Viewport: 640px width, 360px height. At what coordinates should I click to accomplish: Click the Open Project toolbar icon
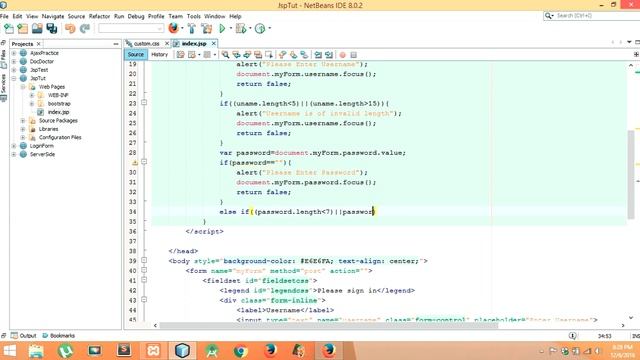click(x=37, y=28)
